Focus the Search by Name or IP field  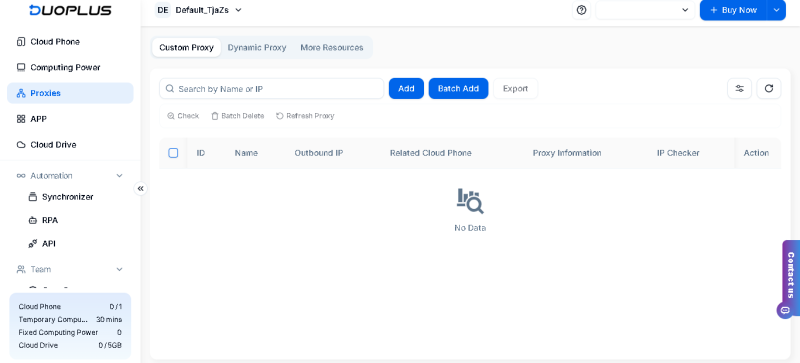pos(271,89)
